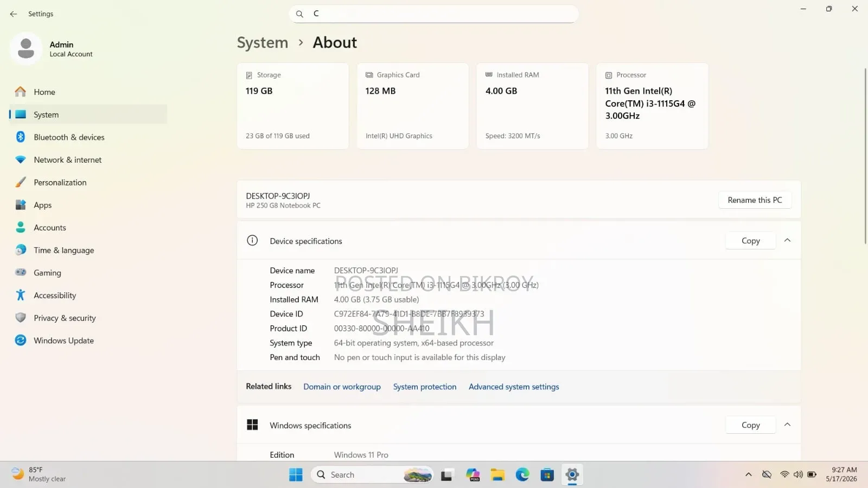Image resolution: width=868 pixels, height=488 pixels.
Task: Click the System monitor icon in sidebar
Action: click(21, 114)
